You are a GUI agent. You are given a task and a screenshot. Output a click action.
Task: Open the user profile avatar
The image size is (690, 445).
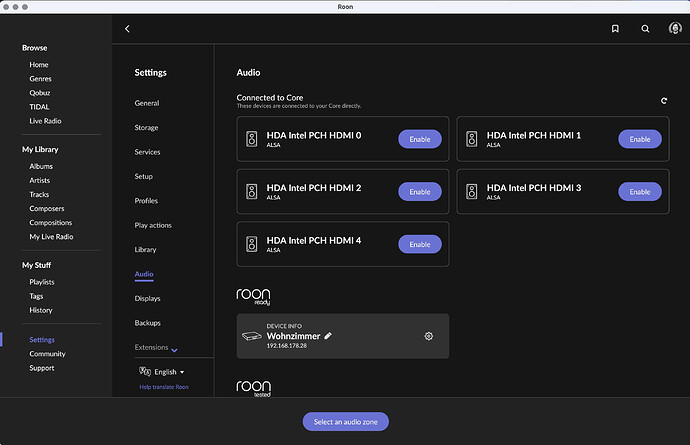[675, 28]
